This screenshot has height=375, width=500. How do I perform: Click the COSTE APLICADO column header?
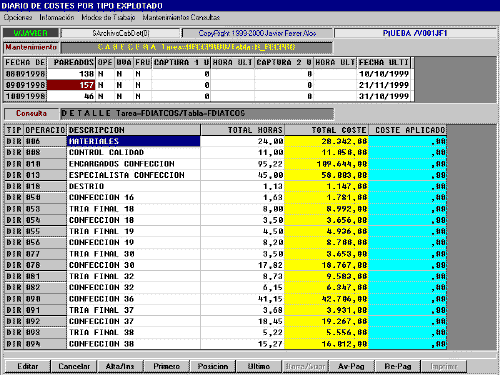[x=407, y=130]
